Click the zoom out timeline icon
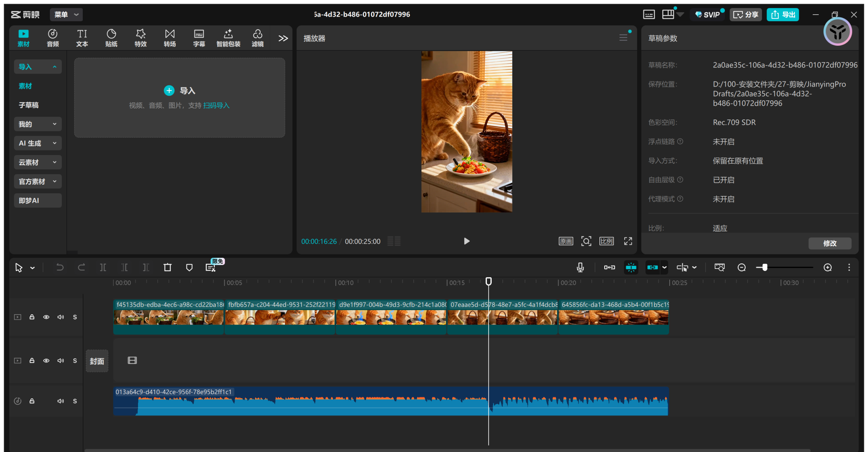This screenshot has height=452, width=868. pos(742,268)
